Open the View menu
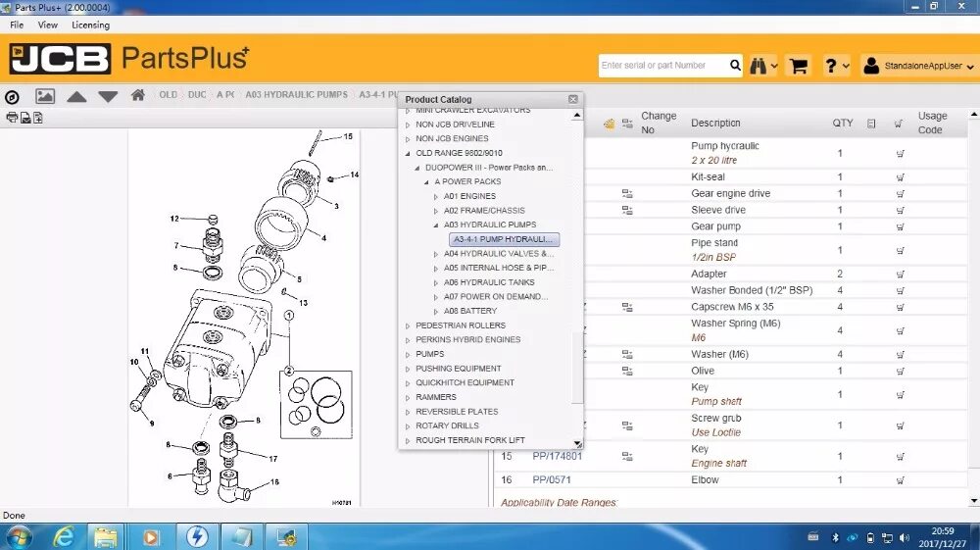 (47, 25)
